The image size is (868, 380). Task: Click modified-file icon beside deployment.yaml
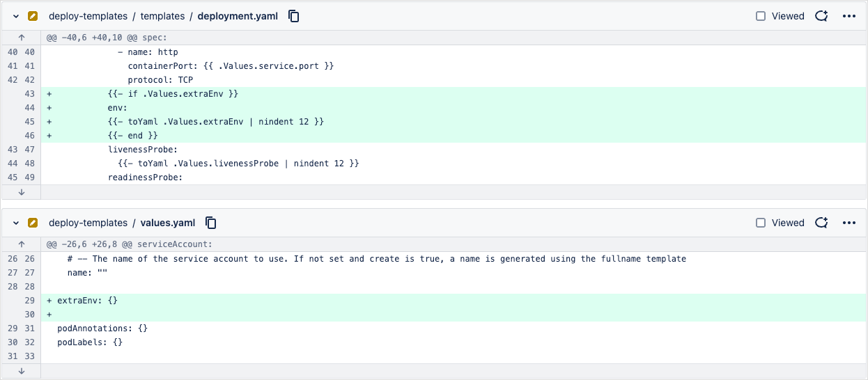tap(32, 16)
